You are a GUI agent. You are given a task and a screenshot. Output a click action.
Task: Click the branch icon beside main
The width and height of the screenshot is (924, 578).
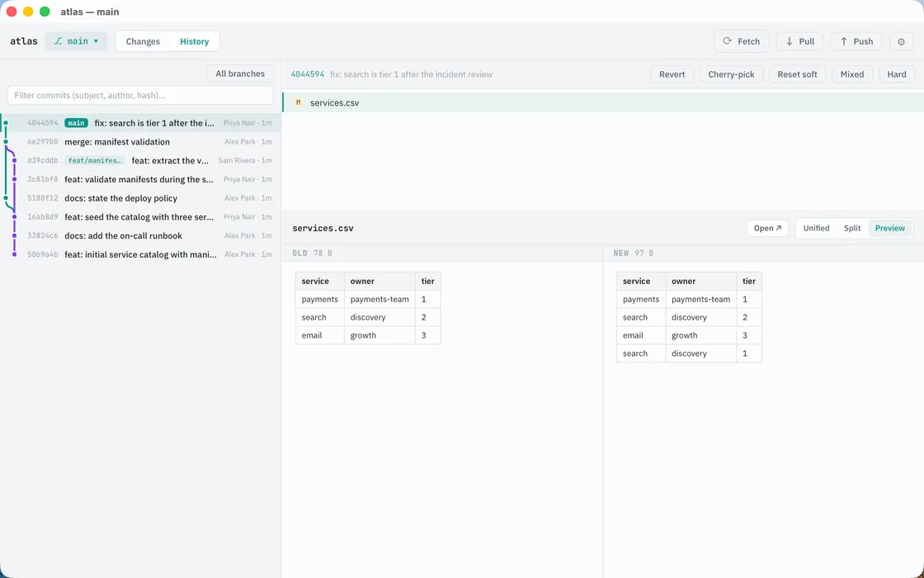point(58,41)
